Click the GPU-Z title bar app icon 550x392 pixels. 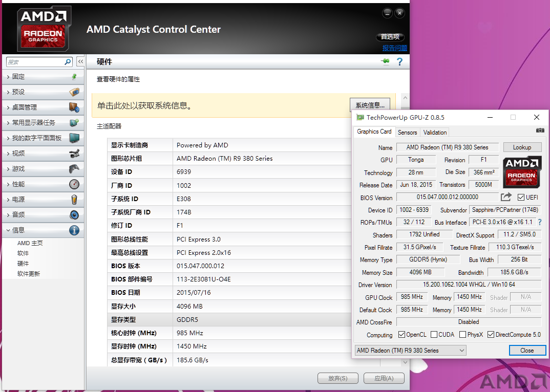(360, 118)
